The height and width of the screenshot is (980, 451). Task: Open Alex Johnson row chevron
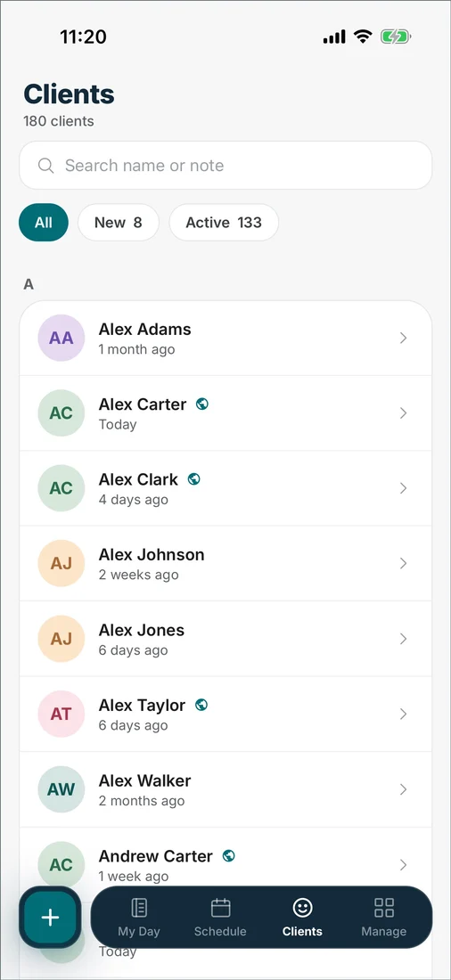[404, 564]
